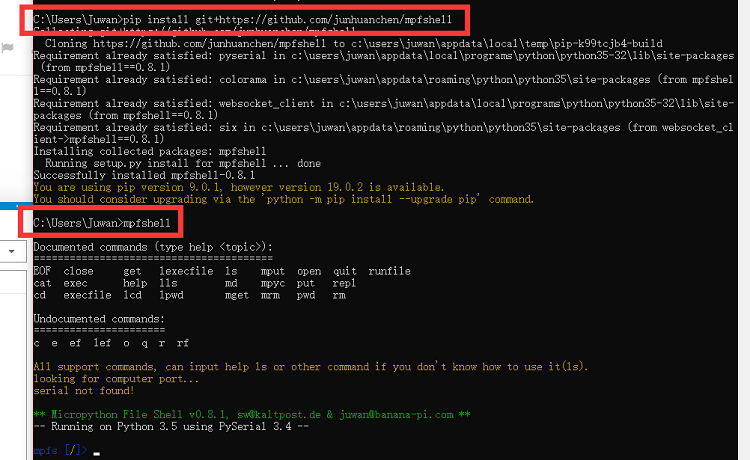The height and width of the screenshot is (460, 750).
Task: Click the 'cd' command name
Action: 40,295
